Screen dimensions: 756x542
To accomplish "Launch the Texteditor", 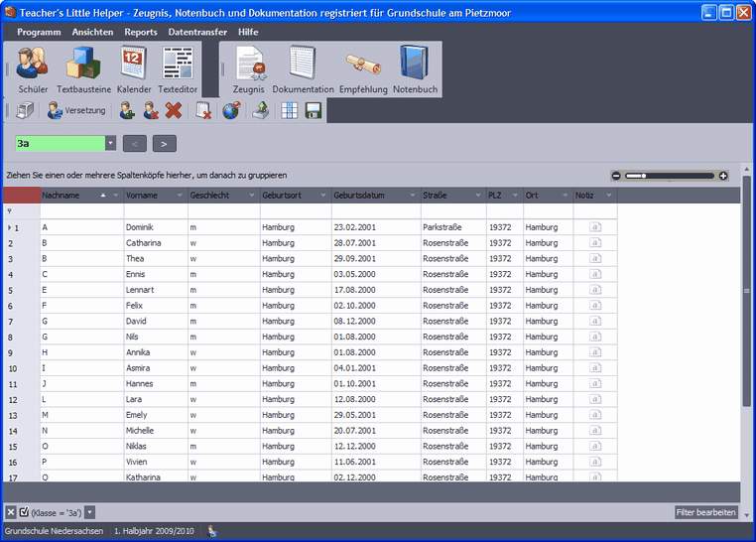I will [178, 69].
